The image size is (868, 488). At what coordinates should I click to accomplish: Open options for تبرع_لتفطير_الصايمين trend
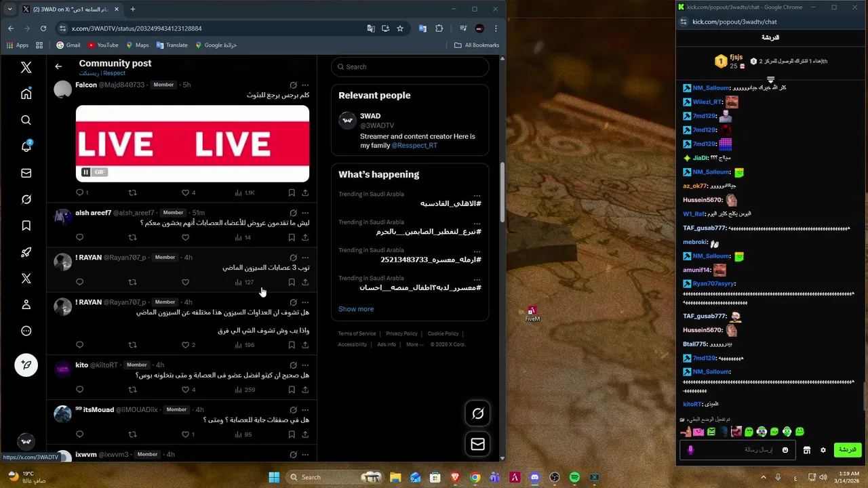[x=477, y=222]
